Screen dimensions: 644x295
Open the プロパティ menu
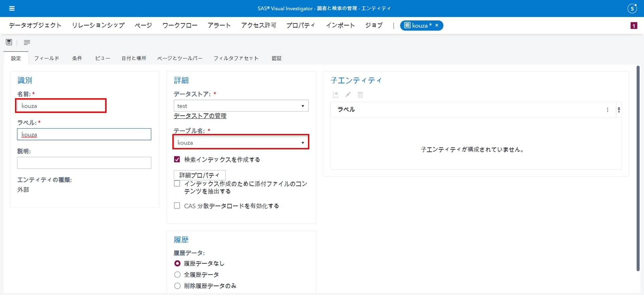pyautogui.click(x=301, y=25)
